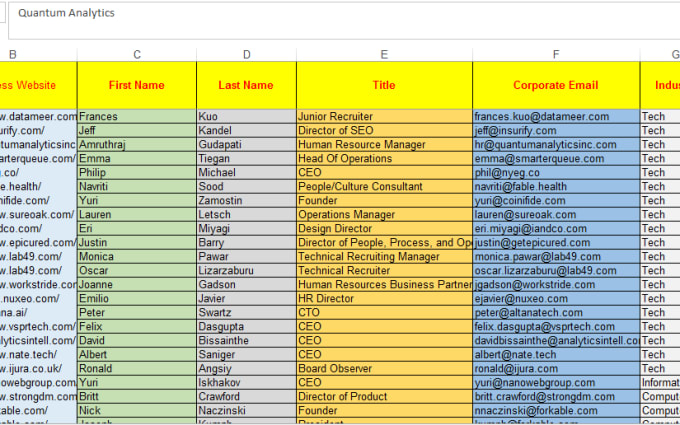Screen dimensions: 680x425
Task: Select the Human Resource Manager cell
Action: click(384, 144)
